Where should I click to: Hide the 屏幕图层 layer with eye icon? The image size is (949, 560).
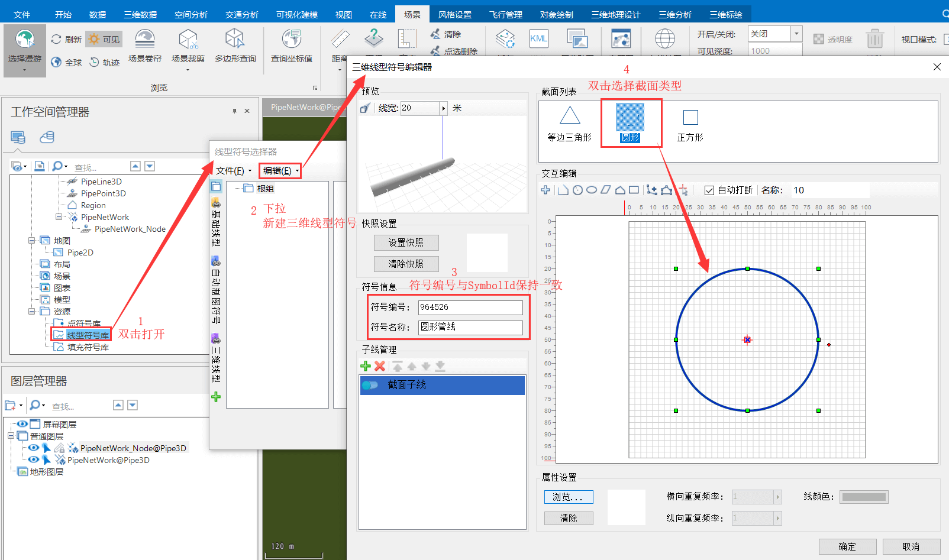pos(22,424)
